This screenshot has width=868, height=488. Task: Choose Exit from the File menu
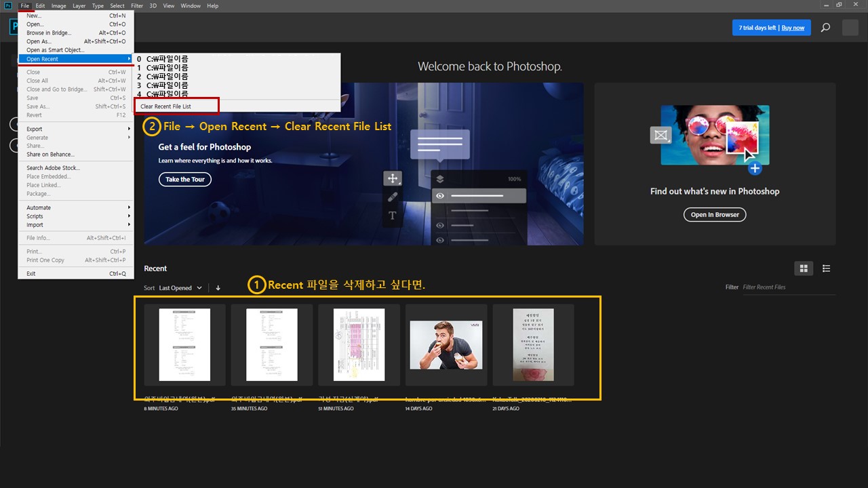pos(76,274)
